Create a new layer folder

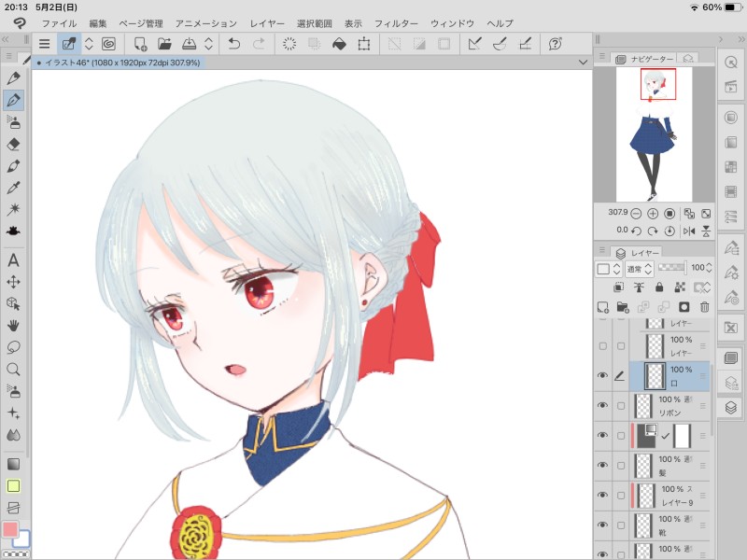point(623,307)
